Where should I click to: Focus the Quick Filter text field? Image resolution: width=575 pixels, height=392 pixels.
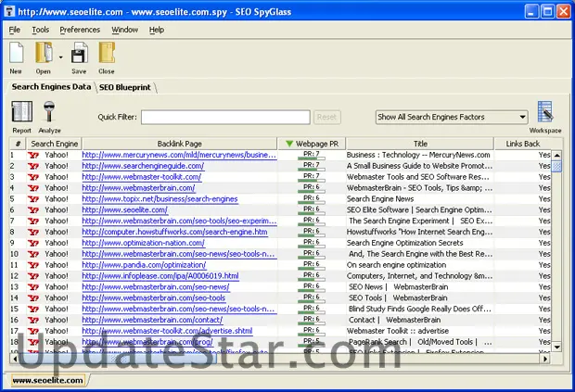point(225,117)
